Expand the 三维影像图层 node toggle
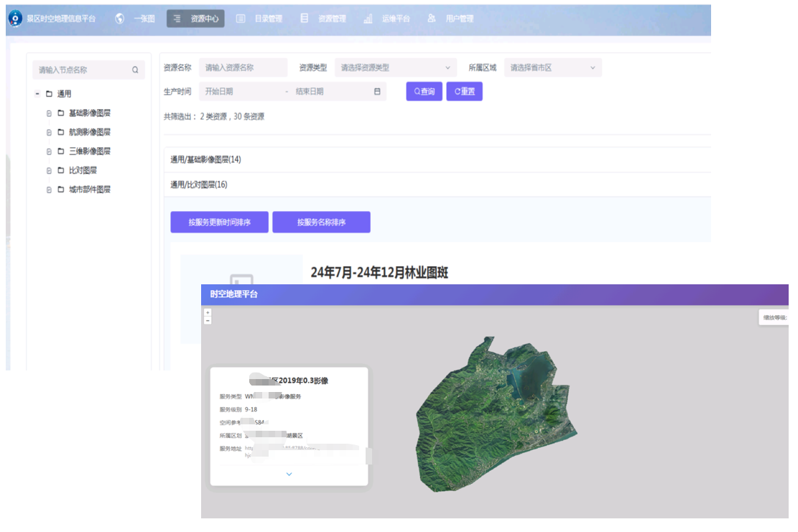 [x=49, y=151]
